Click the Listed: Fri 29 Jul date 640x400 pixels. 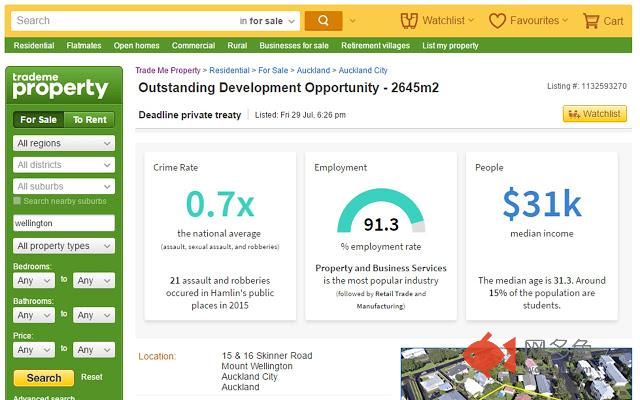coord(300,115)
